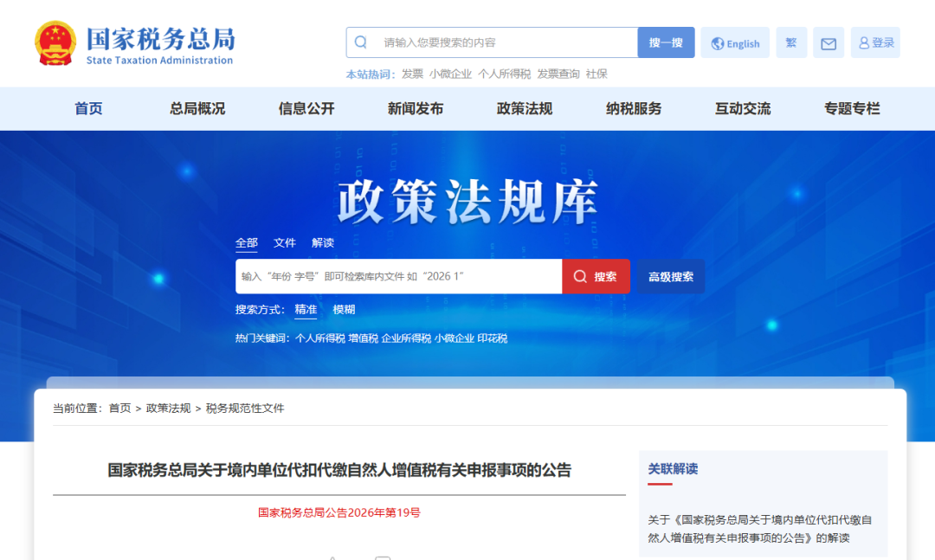Switch site language to English

point(735,43)
